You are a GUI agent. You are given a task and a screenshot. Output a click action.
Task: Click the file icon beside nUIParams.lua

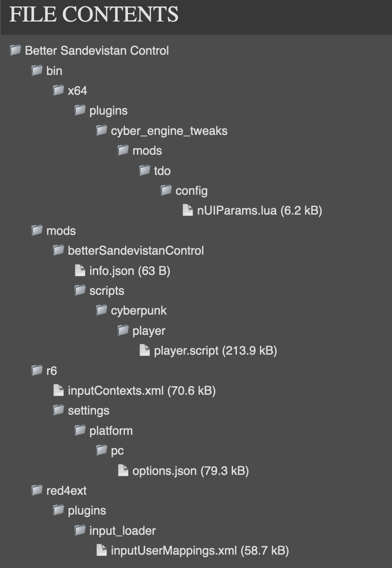pyautogui.click(x=187, y=210)
